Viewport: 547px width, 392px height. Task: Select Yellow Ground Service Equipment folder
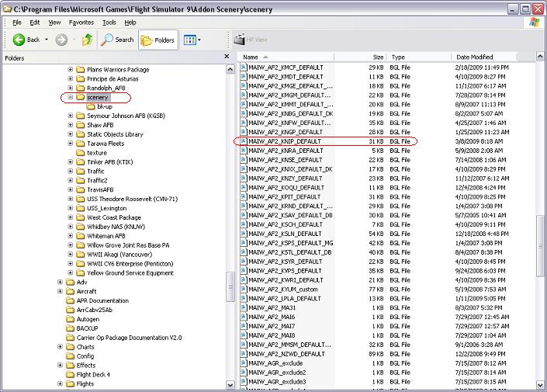[x=130, y=273]
